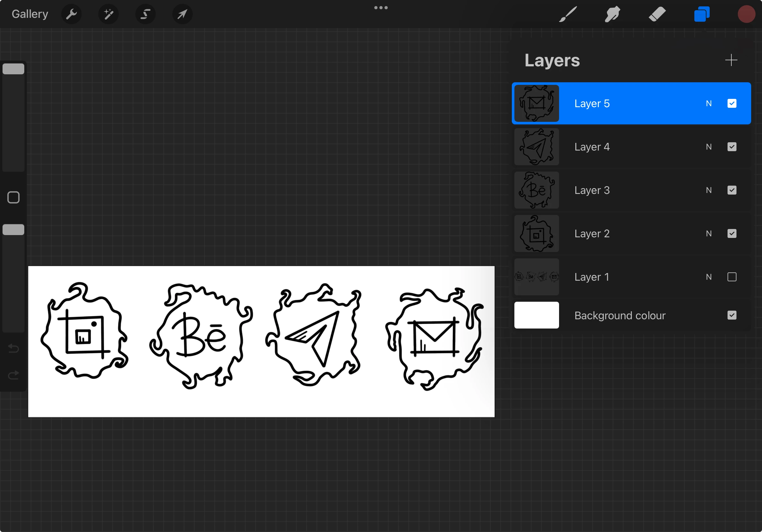Tap the undo arrow in sidebar
The image size is (762, 532).
13,348
